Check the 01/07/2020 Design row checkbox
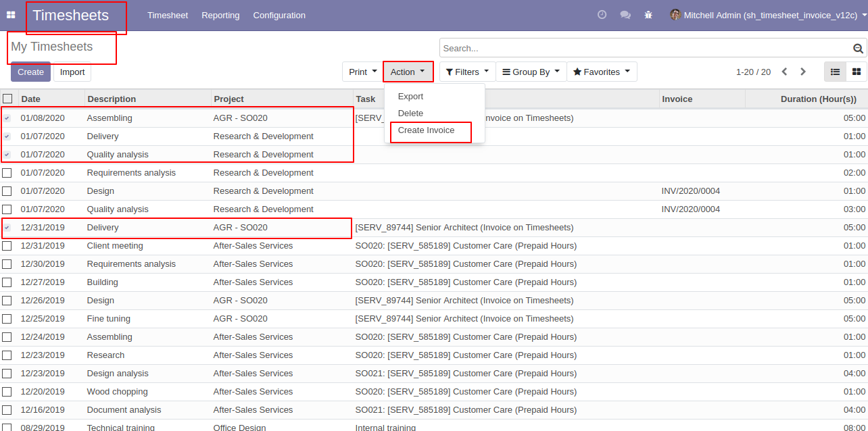This screenshot has width=868, height=431. click(7, 191)
